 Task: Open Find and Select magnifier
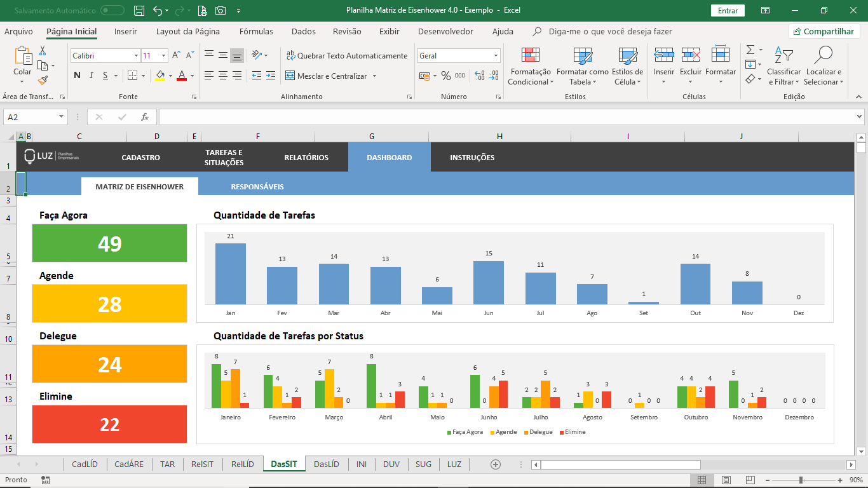click(823, 67)
